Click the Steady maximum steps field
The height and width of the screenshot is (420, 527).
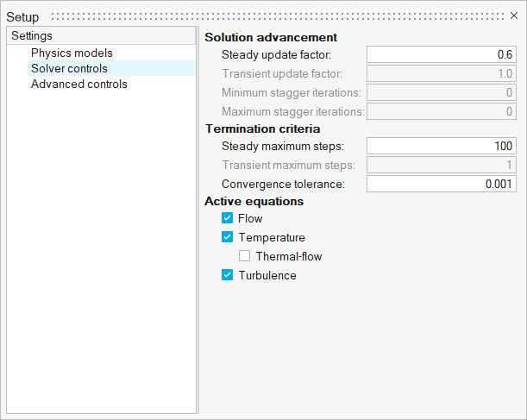[442, 146]
